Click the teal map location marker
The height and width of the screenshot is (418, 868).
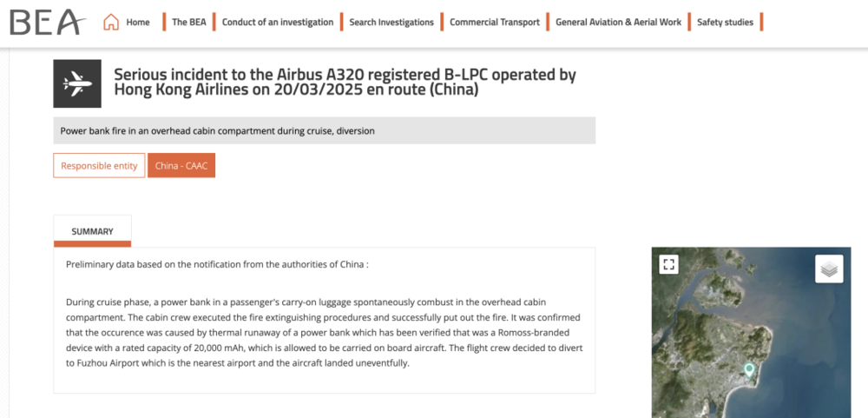(749, 370)
